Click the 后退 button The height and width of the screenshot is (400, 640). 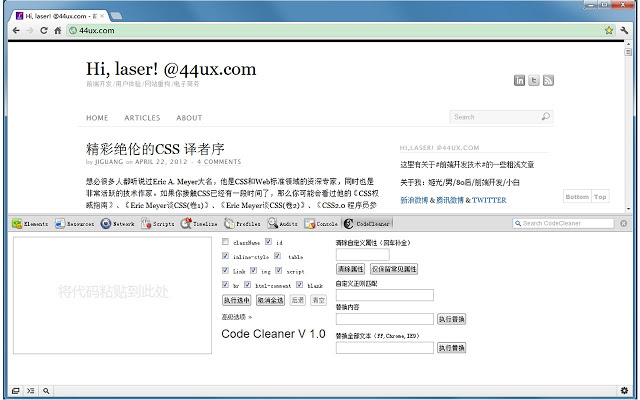(x=298, y=300)
